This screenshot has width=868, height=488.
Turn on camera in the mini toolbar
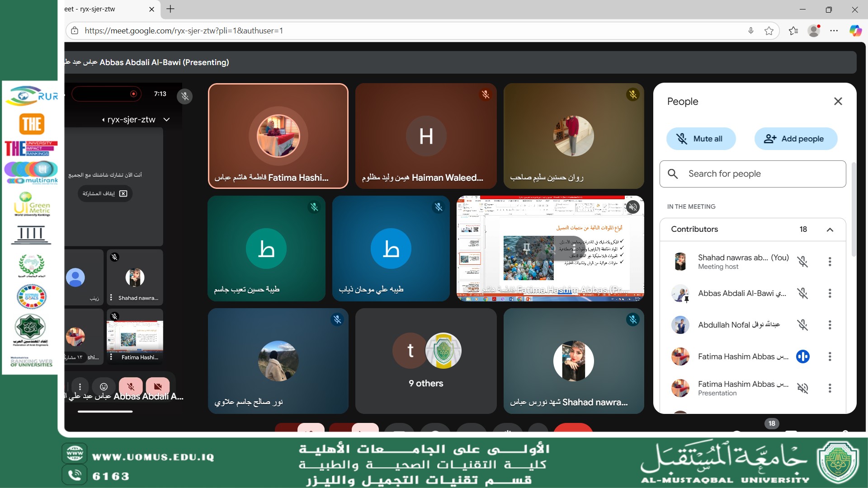pyautogui.click(x=158, y=387)
